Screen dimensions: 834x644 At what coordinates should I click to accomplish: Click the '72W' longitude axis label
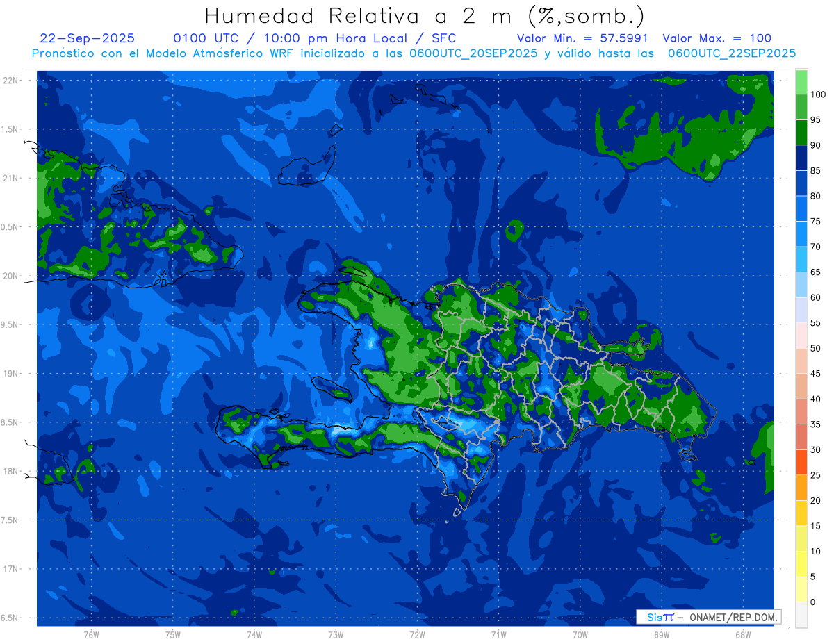pos(417,634)
